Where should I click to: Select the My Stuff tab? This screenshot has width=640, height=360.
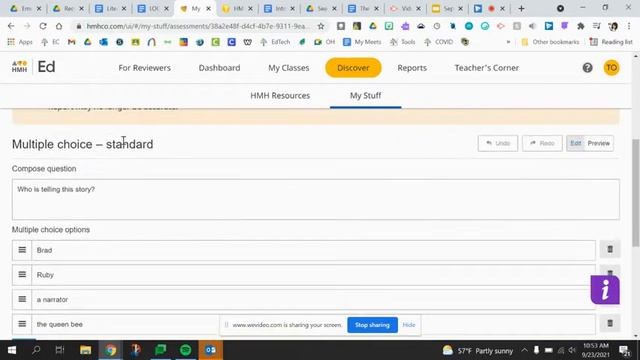pos(365,96)
